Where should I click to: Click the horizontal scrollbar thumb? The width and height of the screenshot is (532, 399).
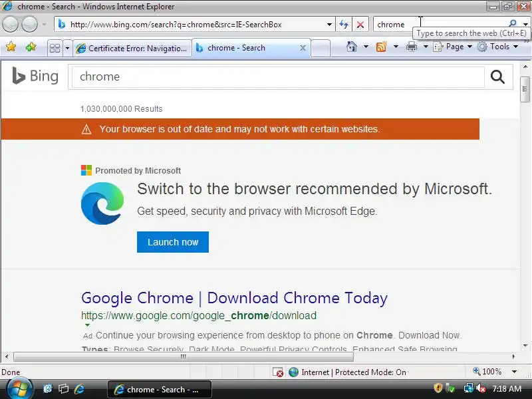pos(184,356)
